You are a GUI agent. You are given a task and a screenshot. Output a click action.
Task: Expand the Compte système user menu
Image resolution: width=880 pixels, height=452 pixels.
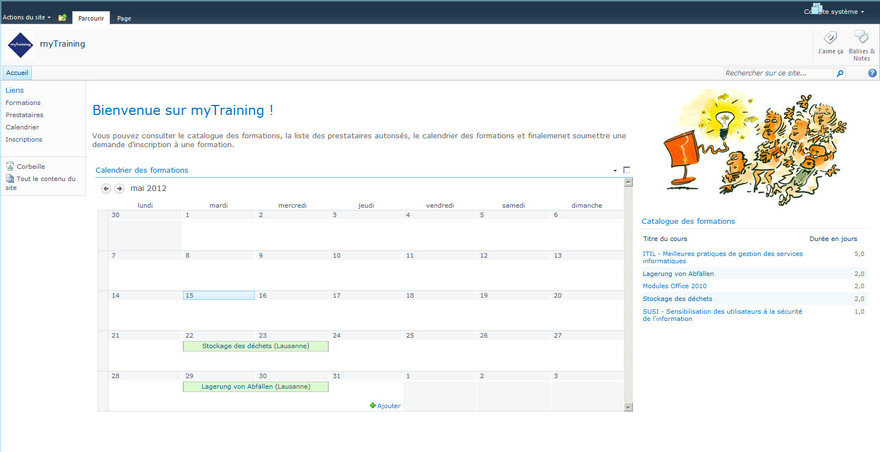pyautogui.click(x=835, y=12)
